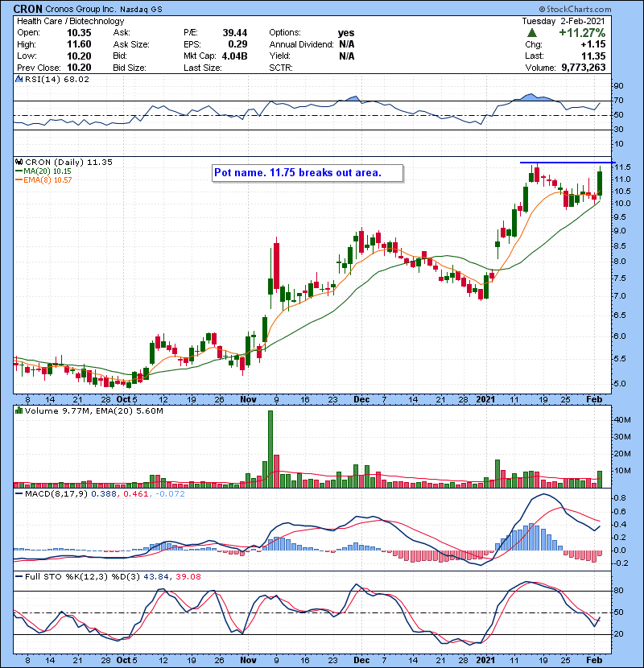Screen dimensions: 644x668
Task: Click the High value 11.60
Action: (x=79, y=44)
